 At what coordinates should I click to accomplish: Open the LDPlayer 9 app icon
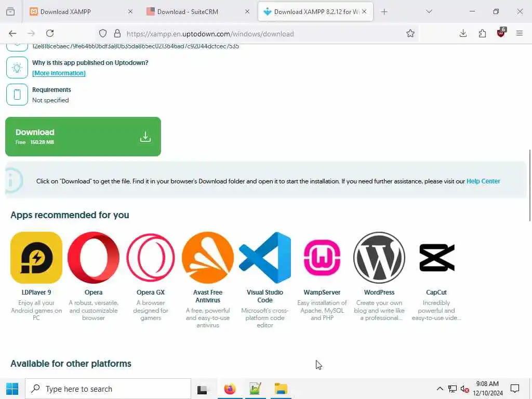[36, 258]
